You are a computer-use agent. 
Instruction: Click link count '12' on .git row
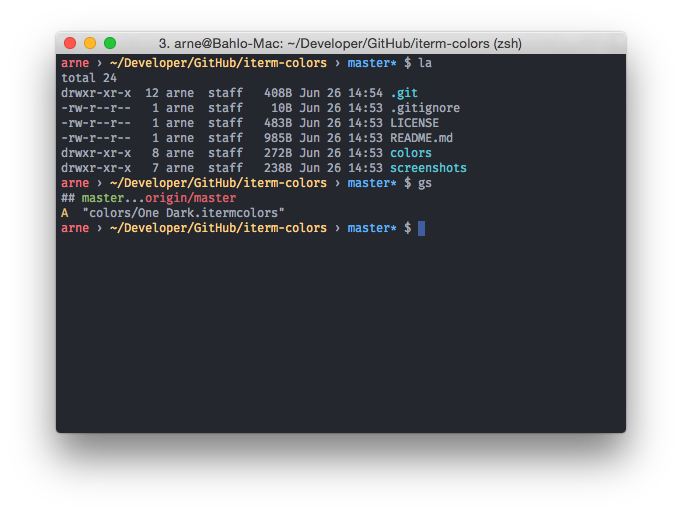tap(152, 93)
